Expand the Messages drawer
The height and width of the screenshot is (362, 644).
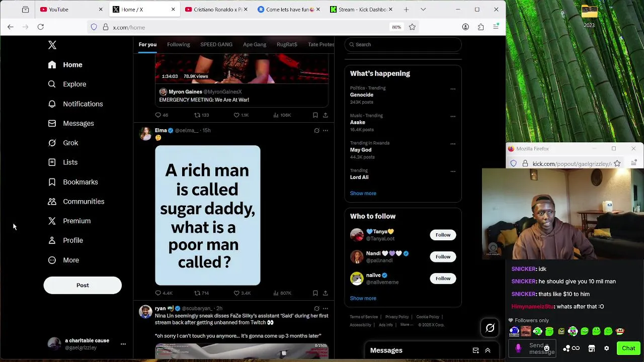pos(488,350)
